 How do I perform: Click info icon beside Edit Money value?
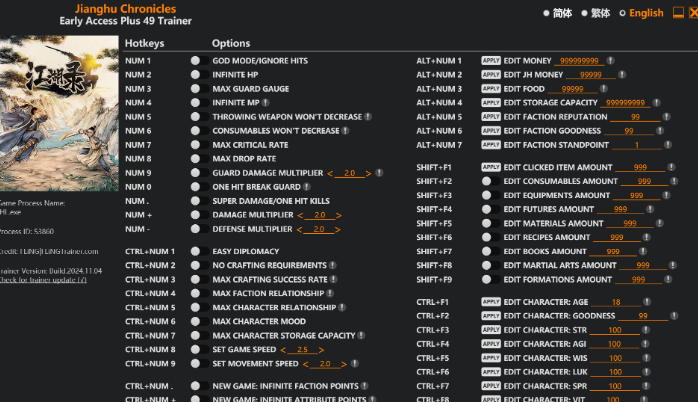coord(610,61)
